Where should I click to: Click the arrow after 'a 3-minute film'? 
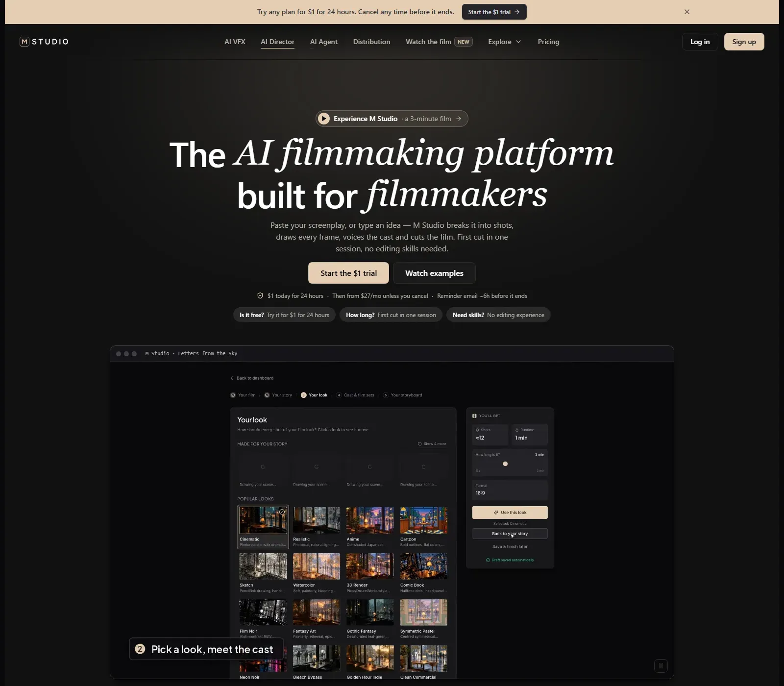pyautogui.click(x=459, y=119)
